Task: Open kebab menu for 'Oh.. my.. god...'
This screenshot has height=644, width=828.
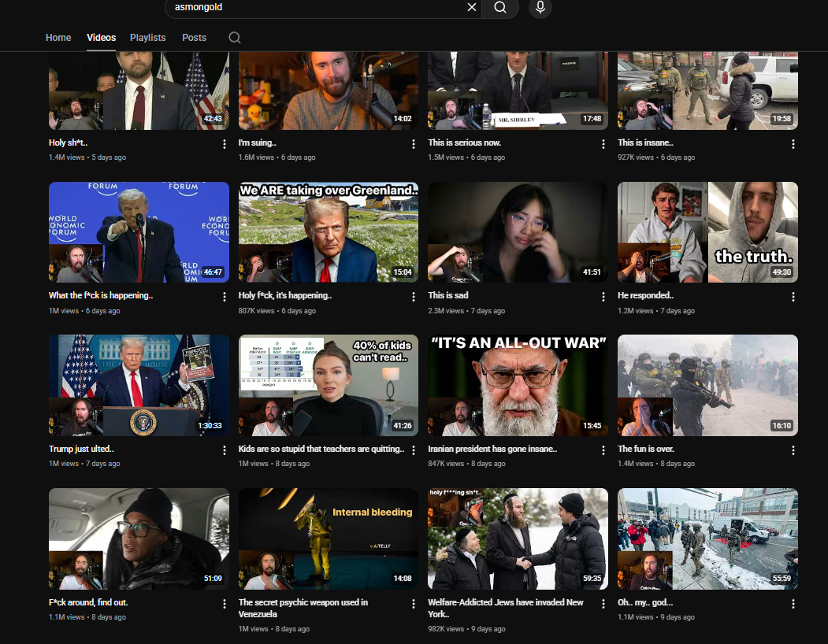Action: pos(793,604)
